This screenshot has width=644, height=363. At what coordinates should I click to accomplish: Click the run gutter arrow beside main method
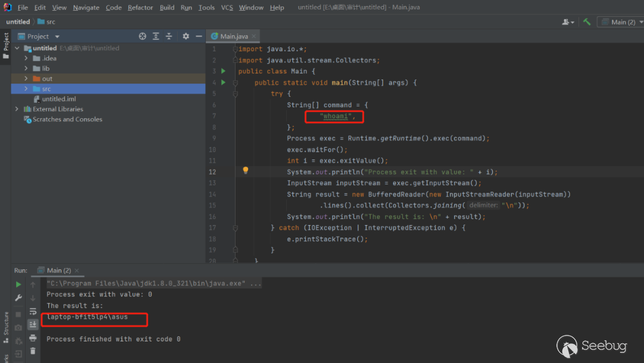(224, 82)
